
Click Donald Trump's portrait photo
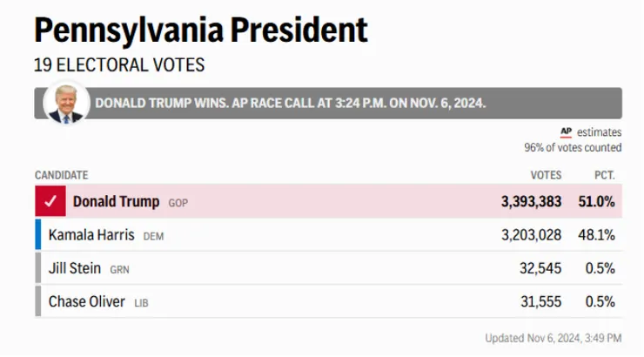[68, 103]
